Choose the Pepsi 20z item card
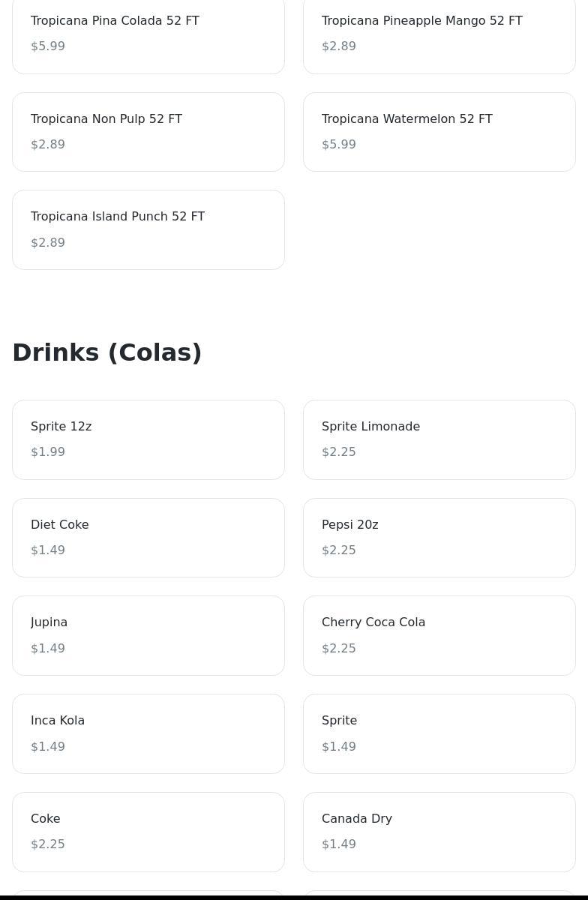 (x=439, y=537)
